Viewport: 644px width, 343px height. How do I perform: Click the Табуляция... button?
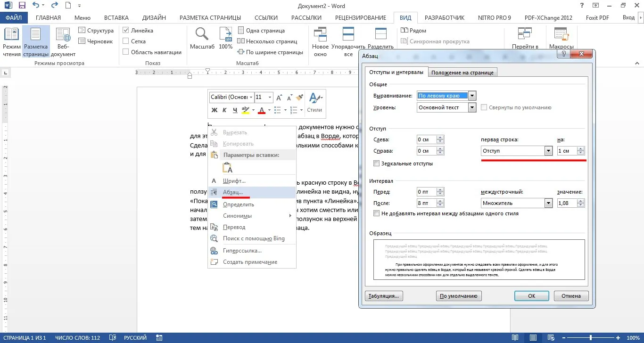pos(384,296)
